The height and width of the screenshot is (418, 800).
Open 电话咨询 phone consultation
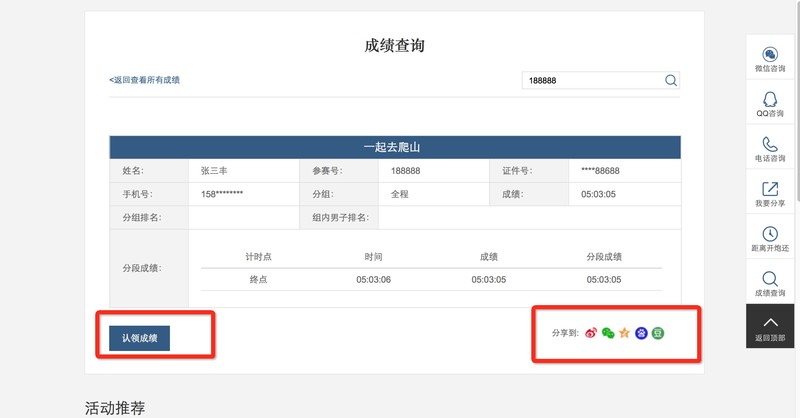pos(770,149)
